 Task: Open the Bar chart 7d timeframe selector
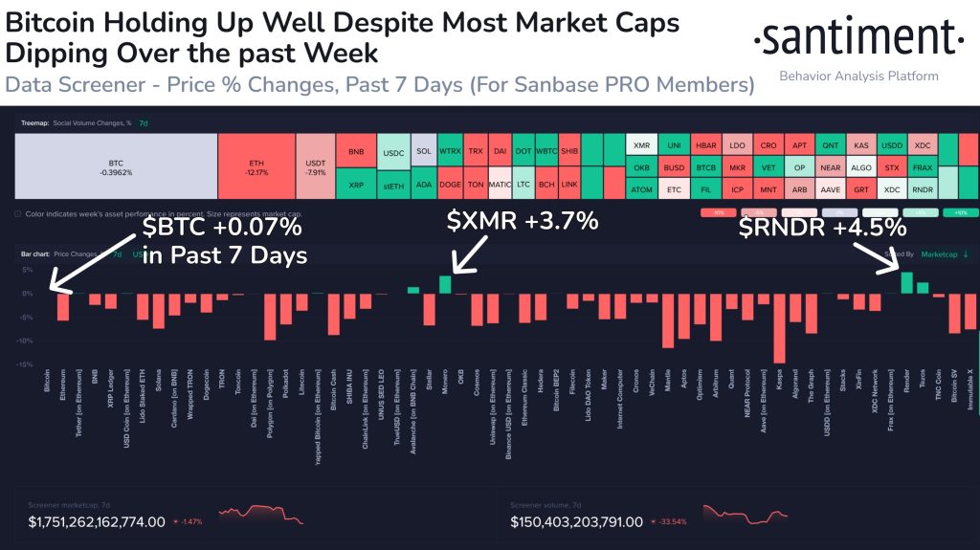pos(120,254)
